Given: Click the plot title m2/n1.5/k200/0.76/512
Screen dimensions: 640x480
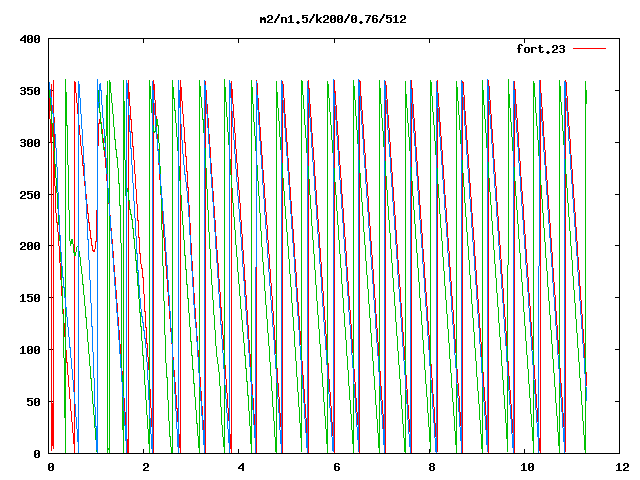Looking at the screenshot, I should point(333,19).
